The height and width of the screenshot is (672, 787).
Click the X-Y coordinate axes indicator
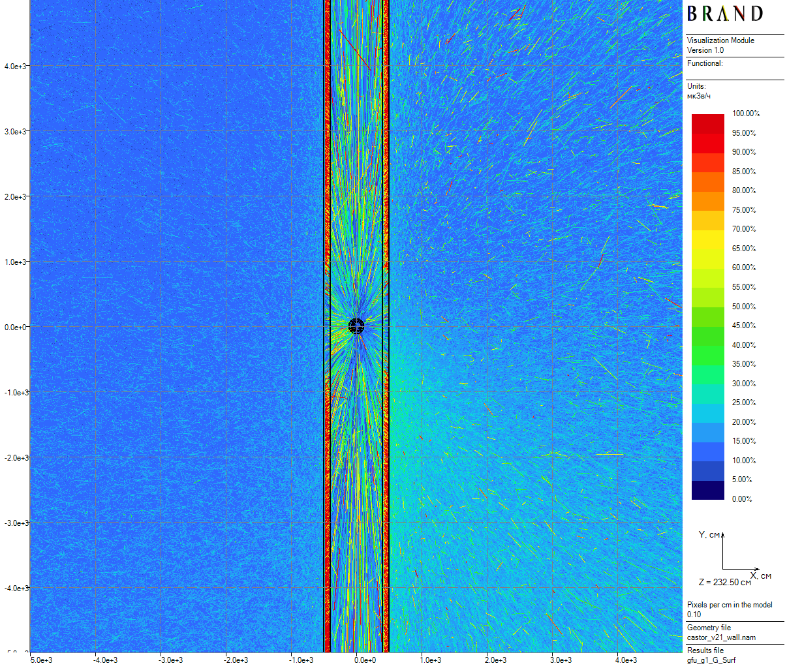(737, 555)
